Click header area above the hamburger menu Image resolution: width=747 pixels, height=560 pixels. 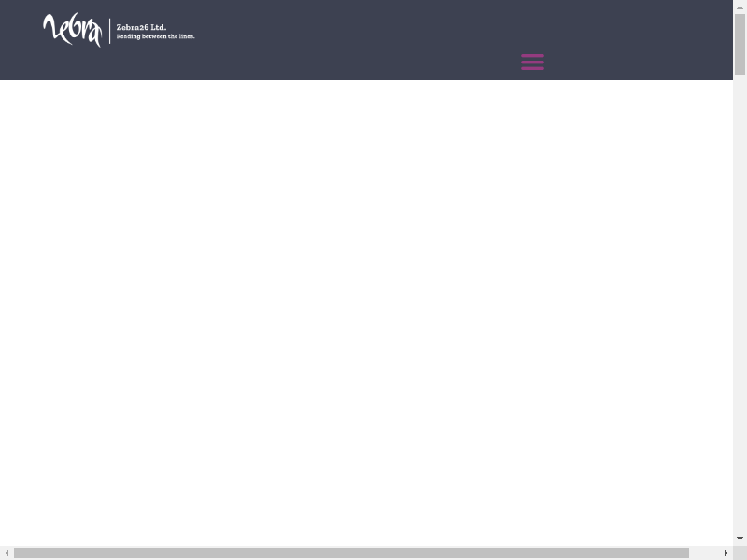[x=532, y=23]
